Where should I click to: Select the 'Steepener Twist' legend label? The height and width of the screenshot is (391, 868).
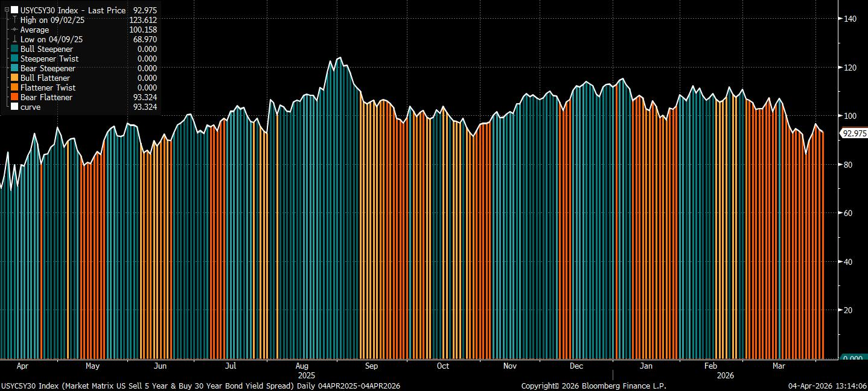pos(49,59)
